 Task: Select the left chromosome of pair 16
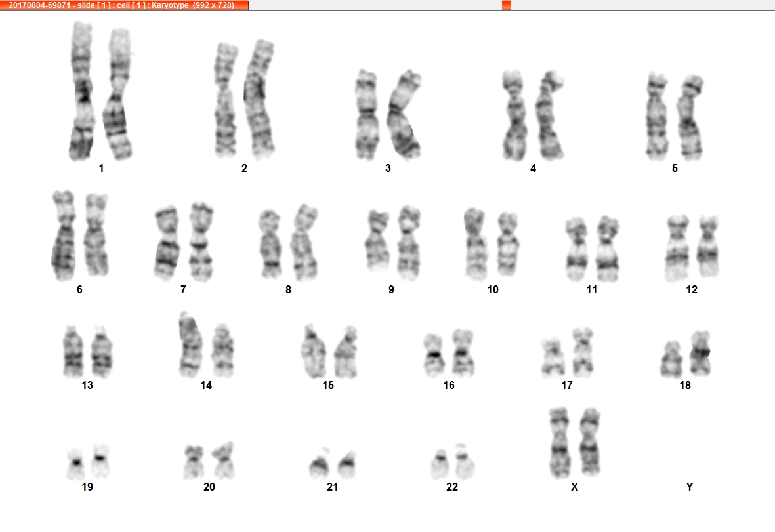click(x=434, y=355)
